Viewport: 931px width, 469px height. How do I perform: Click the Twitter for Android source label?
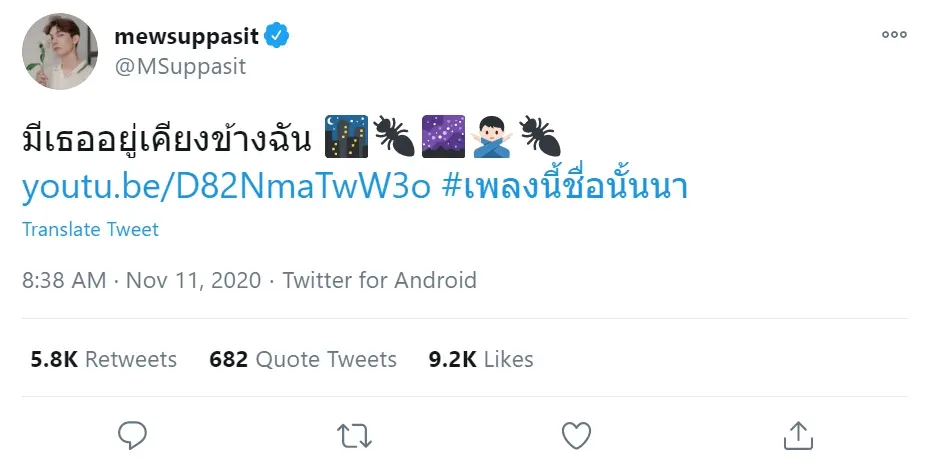(x=379, y=280)
